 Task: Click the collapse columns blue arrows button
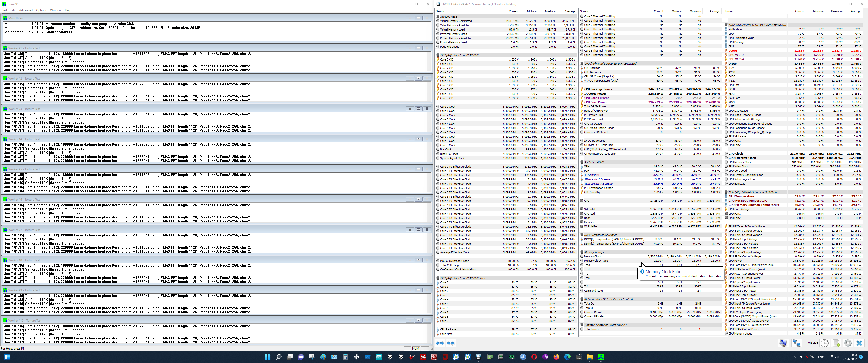click(x=450, y=343)
